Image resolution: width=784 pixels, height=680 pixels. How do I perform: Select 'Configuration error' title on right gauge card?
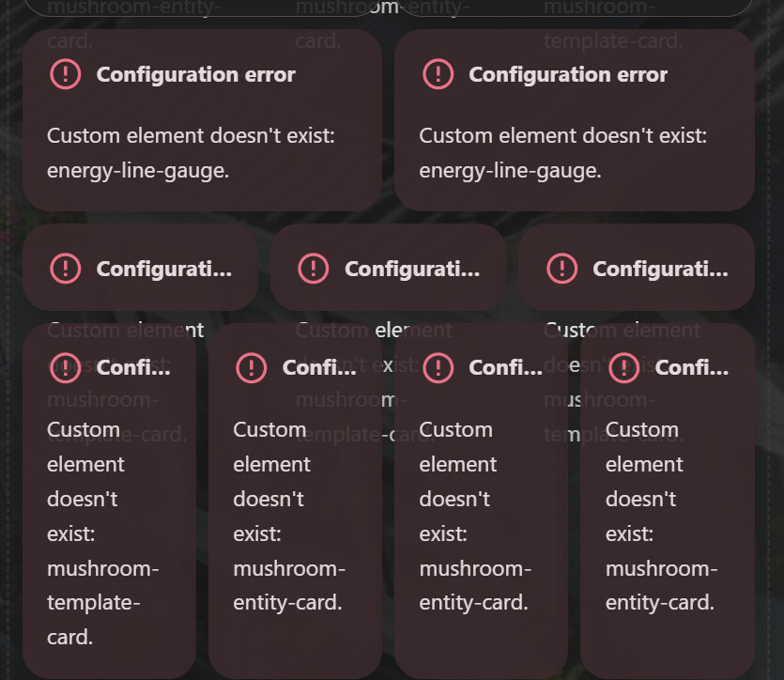[x=568, y=74]
